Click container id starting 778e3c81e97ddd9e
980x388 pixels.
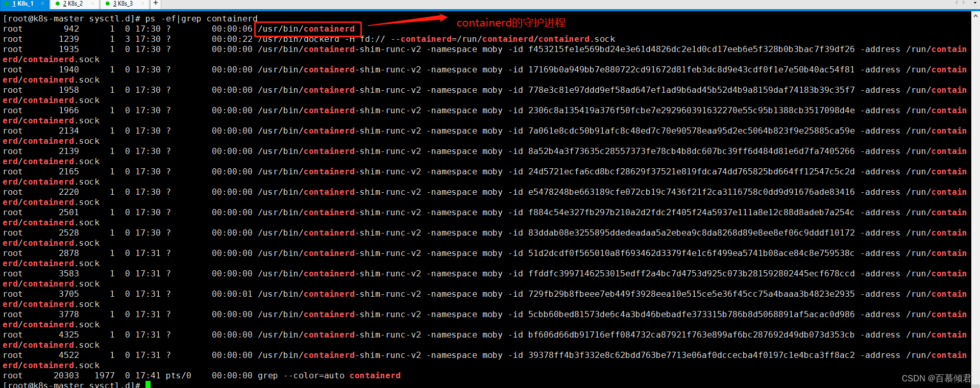(x=692, y=90)
